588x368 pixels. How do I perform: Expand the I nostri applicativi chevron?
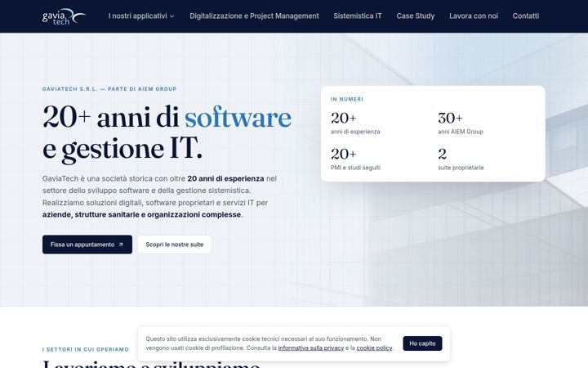tap(172, 16)
